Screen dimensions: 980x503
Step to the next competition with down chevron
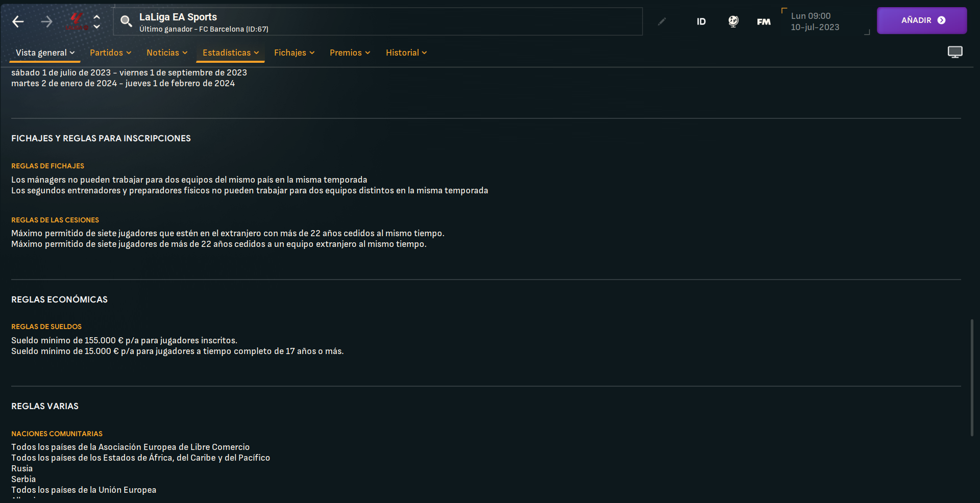pos(97,27)
